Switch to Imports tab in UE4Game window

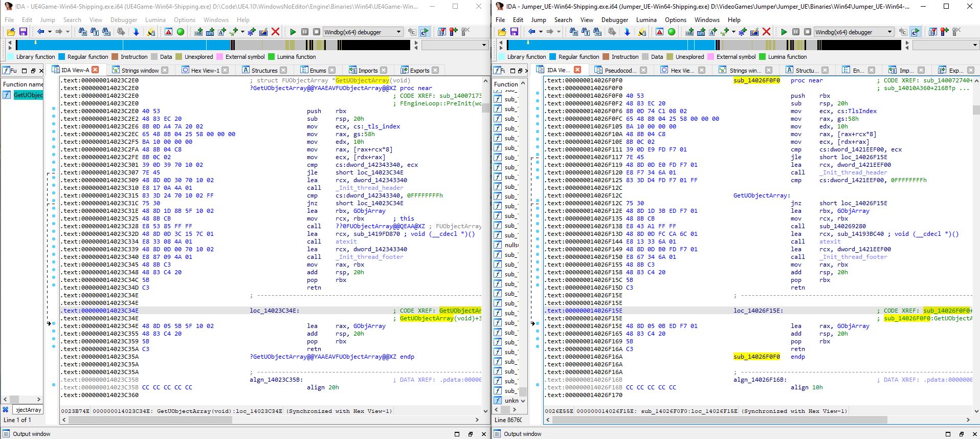(x=368, y=70)
